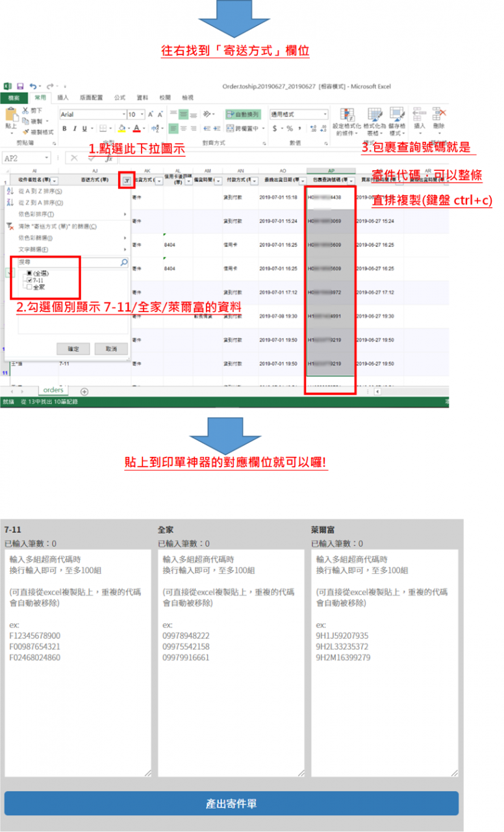Click the Save icon in Excel title bar
This screenshot has height=832, width=504.
tap(20, 86)
